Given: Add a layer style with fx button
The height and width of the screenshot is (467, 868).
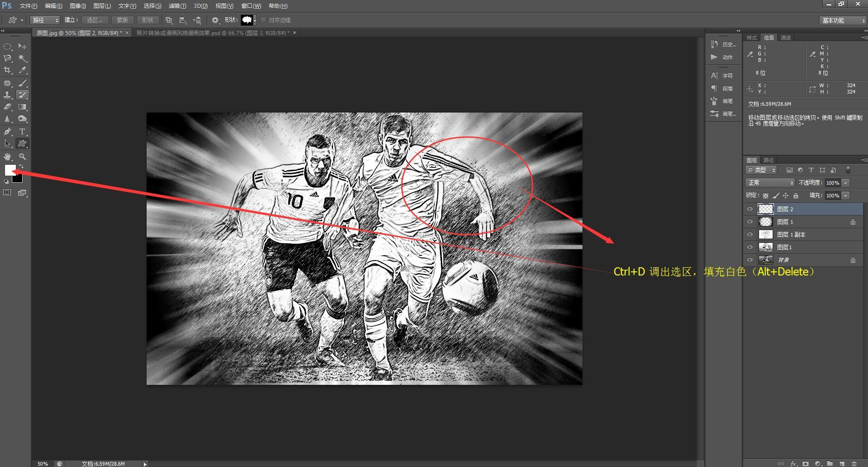Looking at the screenshot, I should coord(794,463).
